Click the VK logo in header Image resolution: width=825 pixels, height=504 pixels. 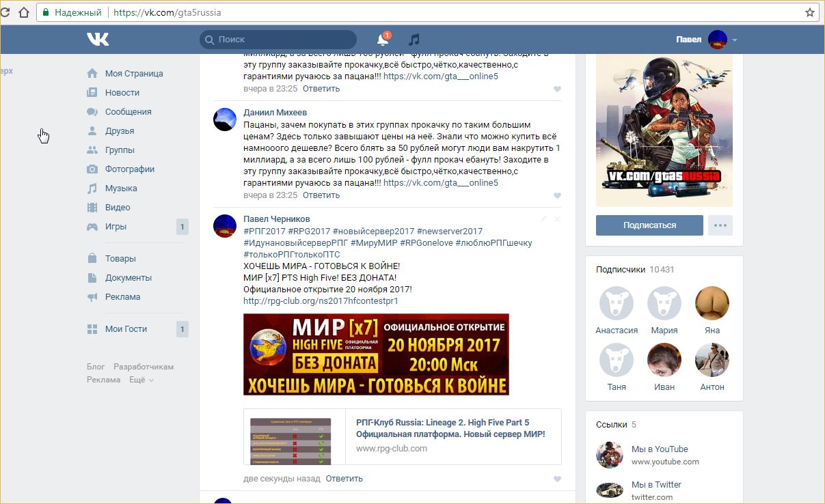click(98, 40)
